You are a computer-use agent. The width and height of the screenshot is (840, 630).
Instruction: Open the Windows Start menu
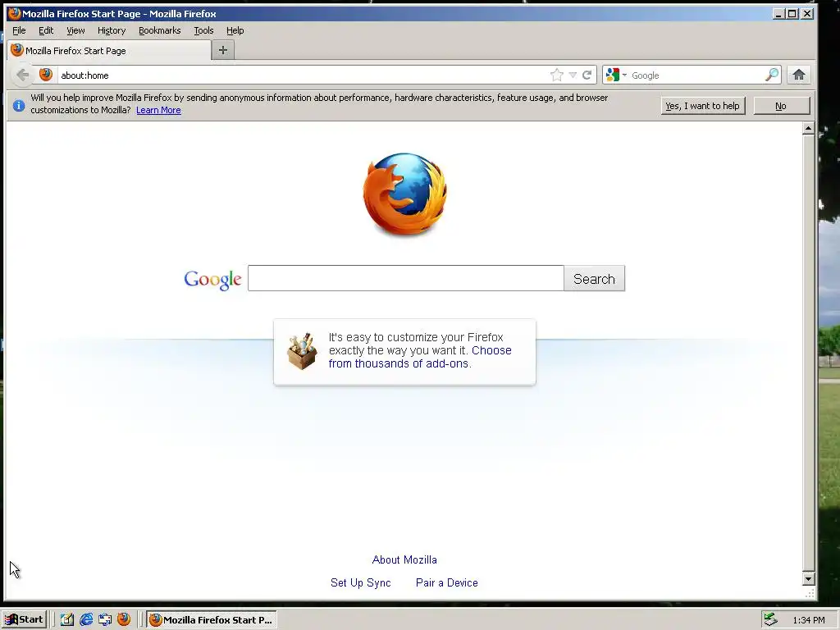[x=24, y=620]
